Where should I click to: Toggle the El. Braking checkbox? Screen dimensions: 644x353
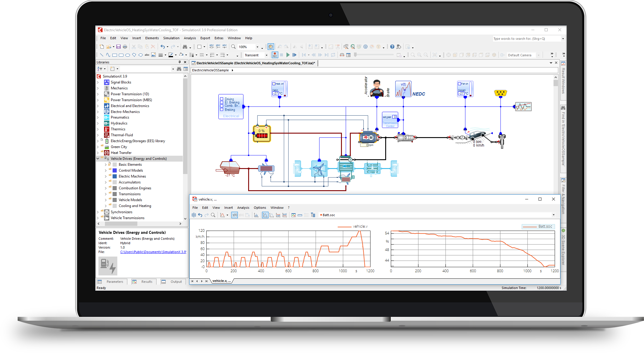pyautogui.click(x=221, y=103)
